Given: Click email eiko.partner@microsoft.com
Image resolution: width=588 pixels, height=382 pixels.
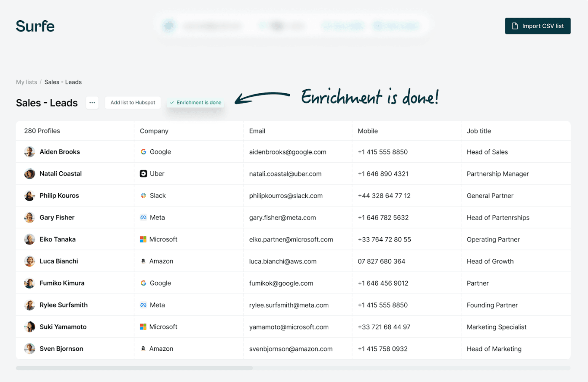Looking at the screenshot, I should pyautogui.click(x=291, y=239).
